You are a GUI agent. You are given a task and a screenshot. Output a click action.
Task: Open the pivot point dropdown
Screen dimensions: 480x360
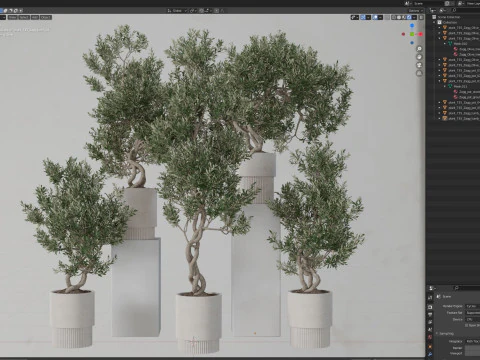point(194,11)
